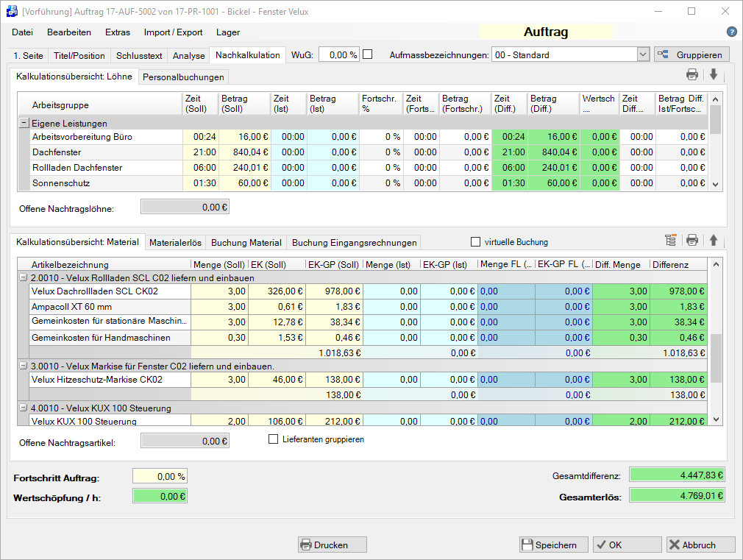Screen dimensions: 743x560
Task: Switch to the 1. Seite tab
Action: click(29, 55)
